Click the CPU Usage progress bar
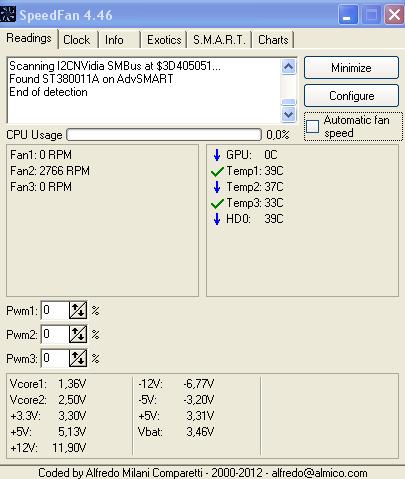This screenshot has width=405, height=479. tap(164, 135)
